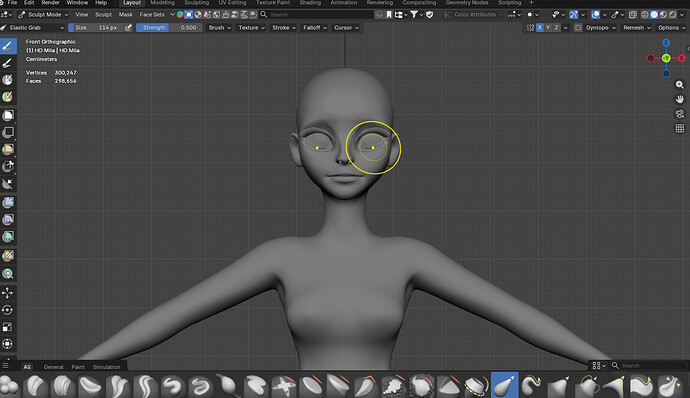Toggle X-ray mode

[632, 15]
